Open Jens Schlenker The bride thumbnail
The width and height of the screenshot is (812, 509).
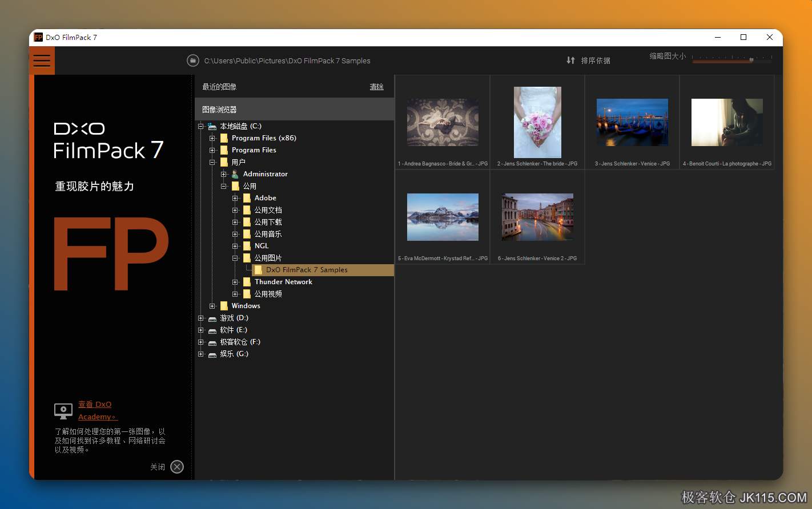[x=537, y=122]
